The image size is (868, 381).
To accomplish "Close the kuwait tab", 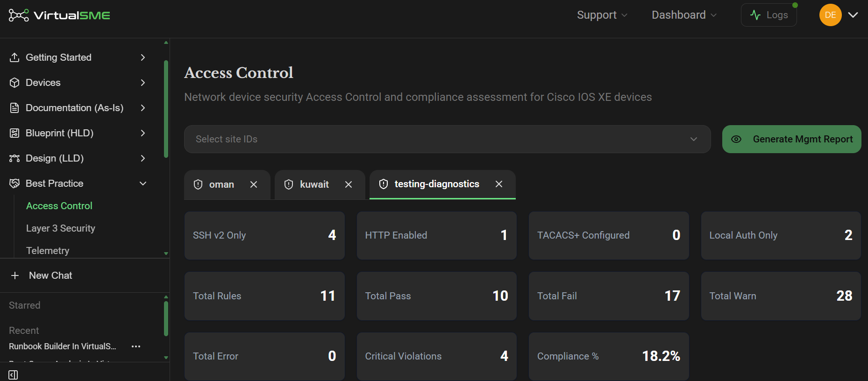I will 349,184.
